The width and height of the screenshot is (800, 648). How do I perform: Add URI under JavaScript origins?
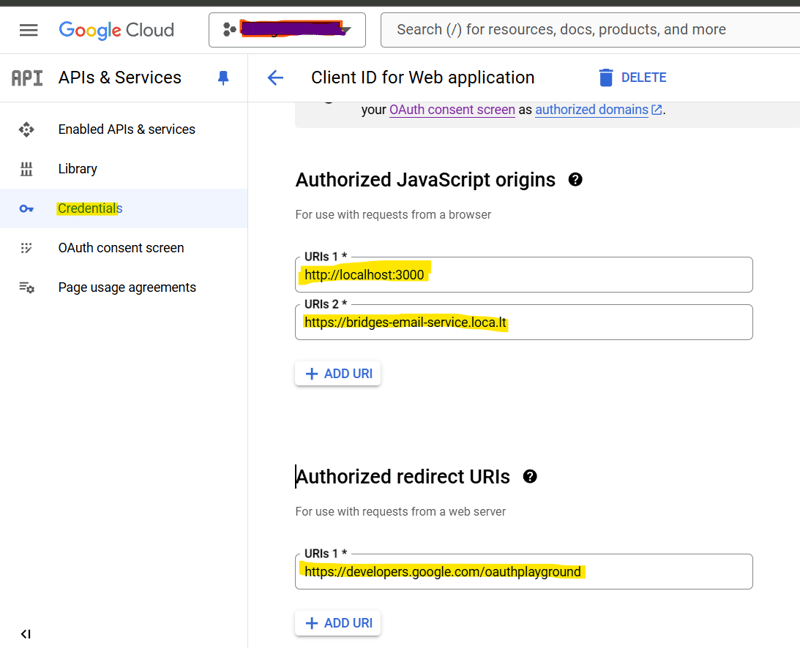(x=338, y=373)
